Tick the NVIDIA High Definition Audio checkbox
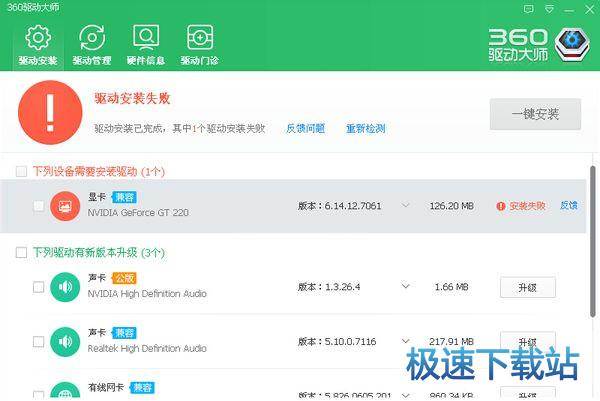This screenshot has width=600, height=401. (39, 287)
